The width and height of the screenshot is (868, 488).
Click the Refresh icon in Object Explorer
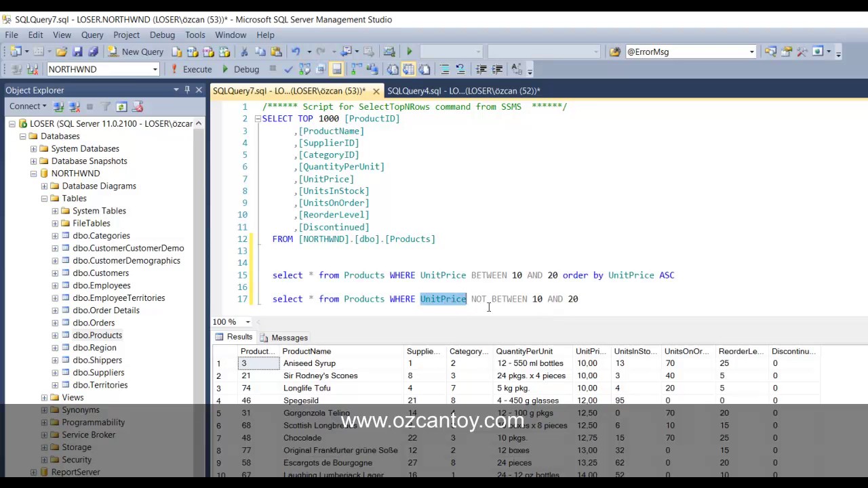[x=121, y=106]
